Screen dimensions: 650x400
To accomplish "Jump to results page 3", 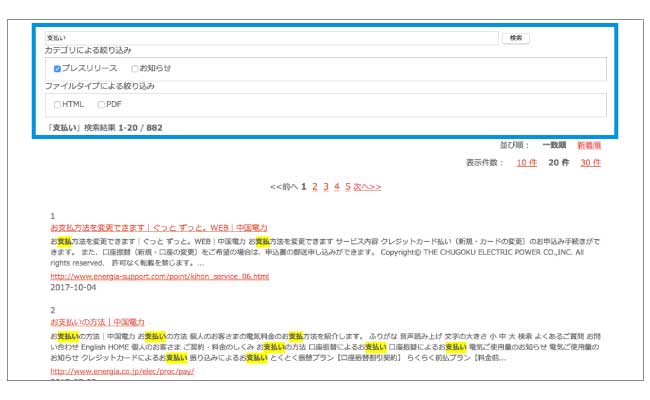I will (325, 186).
